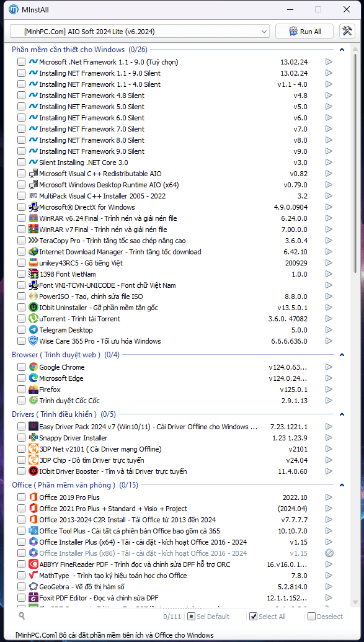
Task: Click the WinRAR v7 Final icon
Action: [33, 230]
